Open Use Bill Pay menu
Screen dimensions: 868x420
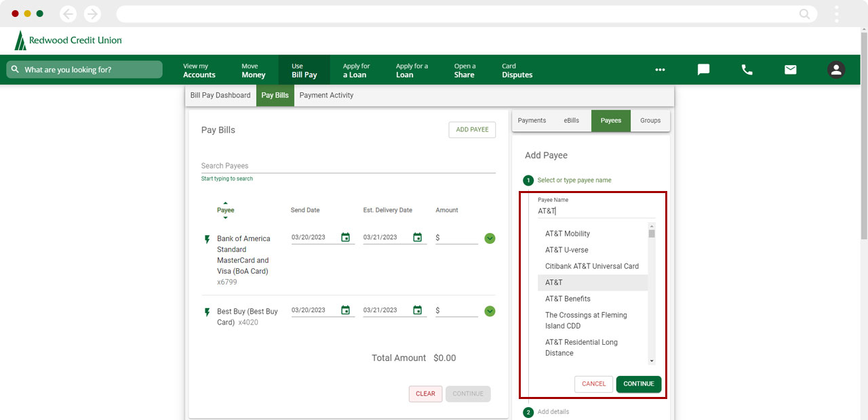coord(304,70)
